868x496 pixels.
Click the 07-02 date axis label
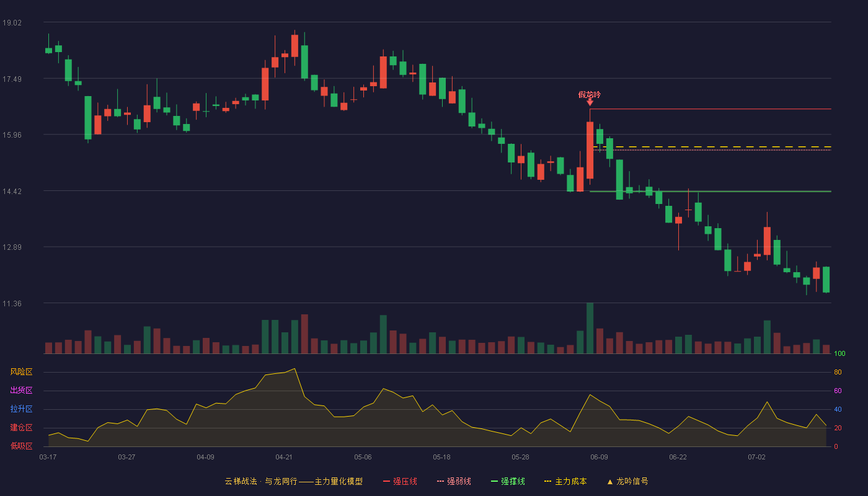(x=756, y=457)
